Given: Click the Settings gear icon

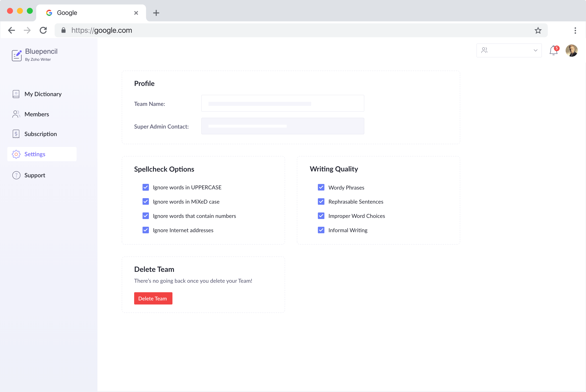Looking at the screenshot, I should [16, 154].
